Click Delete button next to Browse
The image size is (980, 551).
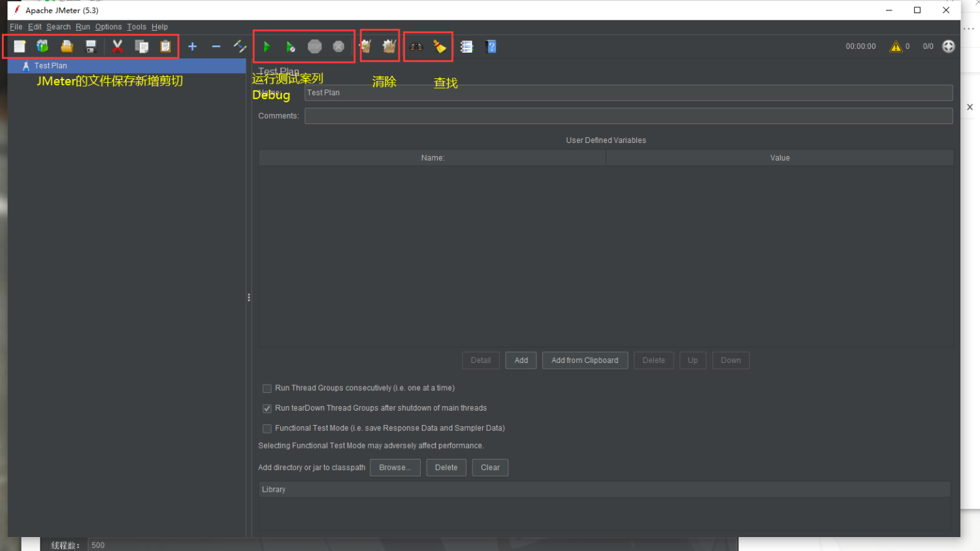[446, 467]
